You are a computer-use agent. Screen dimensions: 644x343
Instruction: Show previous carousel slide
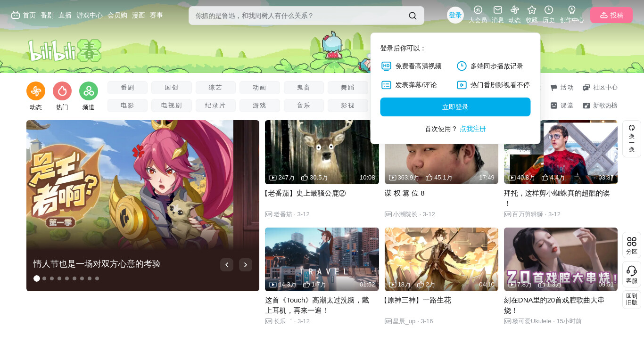point(227,265)
